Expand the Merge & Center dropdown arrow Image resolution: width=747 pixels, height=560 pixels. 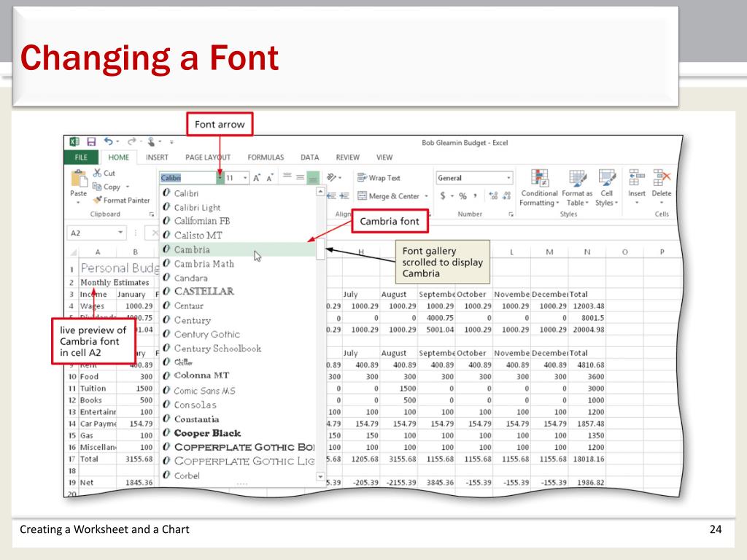coord(426,195)
